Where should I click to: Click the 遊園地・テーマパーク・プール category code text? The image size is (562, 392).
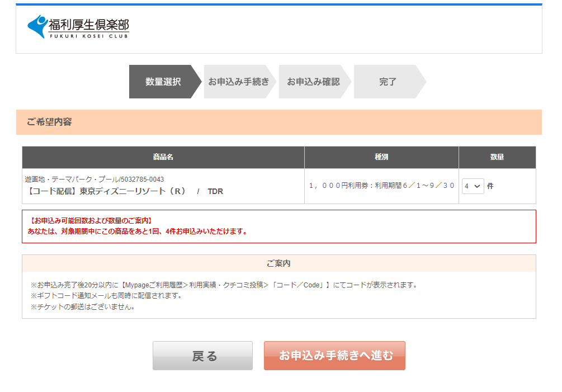point(95,180)
